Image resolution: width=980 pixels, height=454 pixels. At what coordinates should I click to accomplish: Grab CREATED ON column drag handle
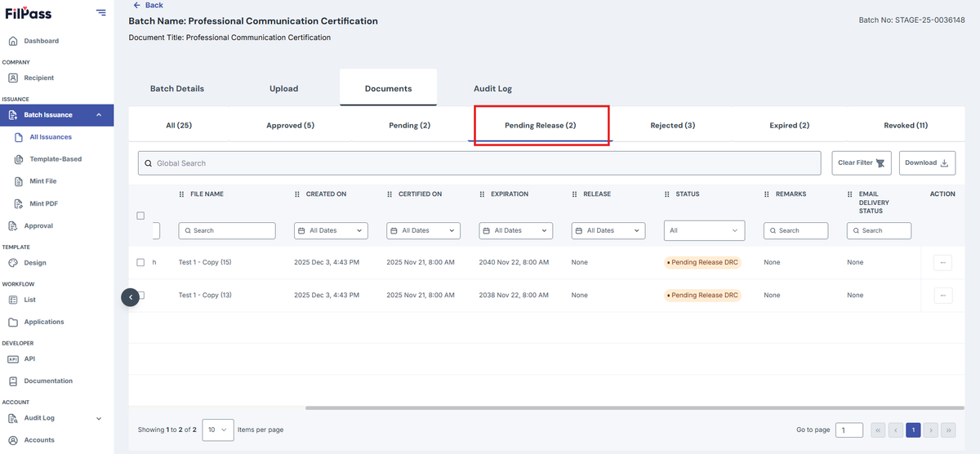pos(297,194)
